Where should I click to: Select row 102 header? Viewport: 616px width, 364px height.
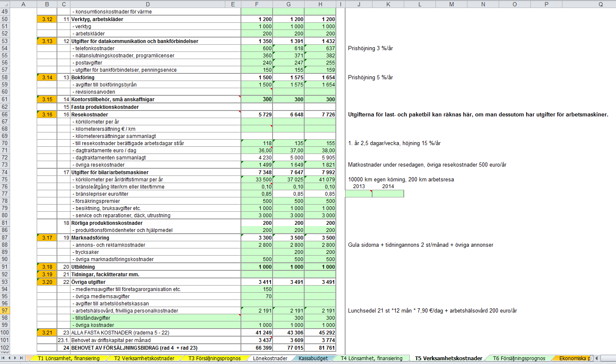pyautogui.click(x=5, y=348)
